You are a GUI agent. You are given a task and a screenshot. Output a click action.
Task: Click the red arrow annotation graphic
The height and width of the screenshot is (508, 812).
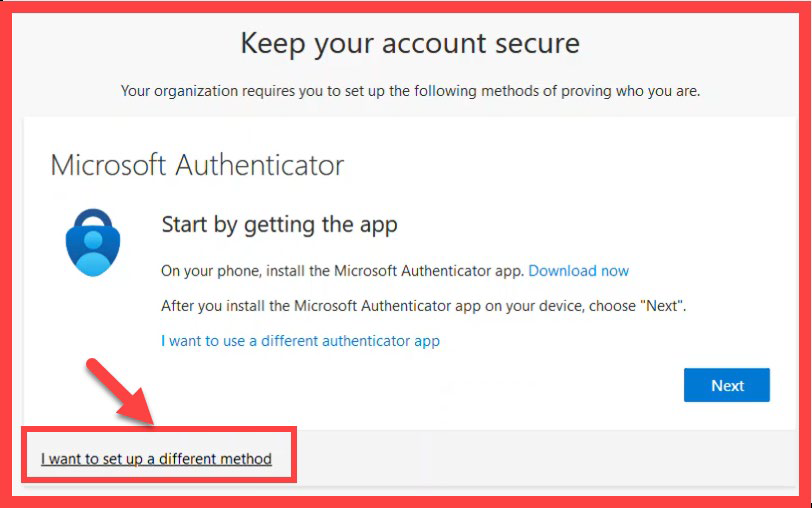[x=120, y=391]
